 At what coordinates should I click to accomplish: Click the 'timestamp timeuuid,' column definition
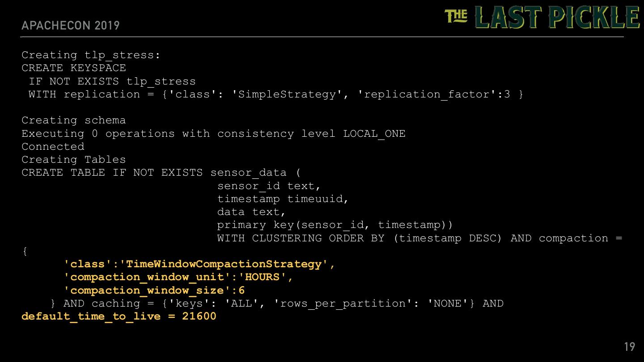(283, 198)
